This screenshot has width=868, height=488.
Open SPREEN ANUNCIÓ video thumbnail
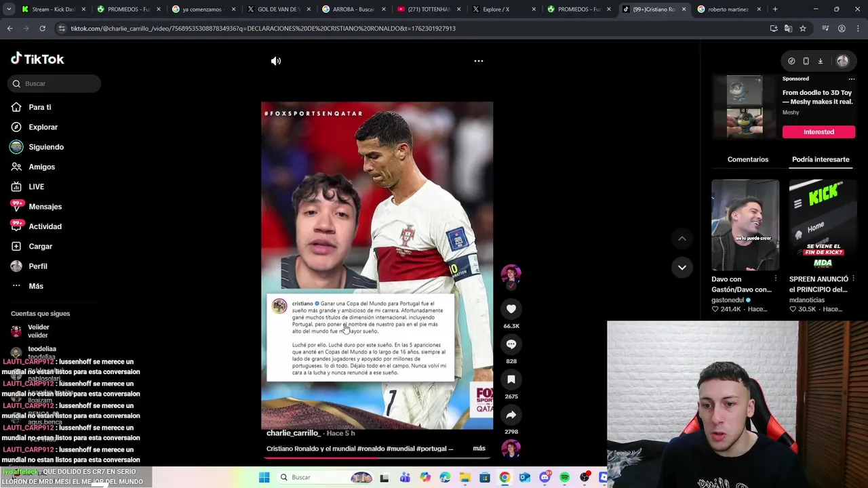coord(823,224)
